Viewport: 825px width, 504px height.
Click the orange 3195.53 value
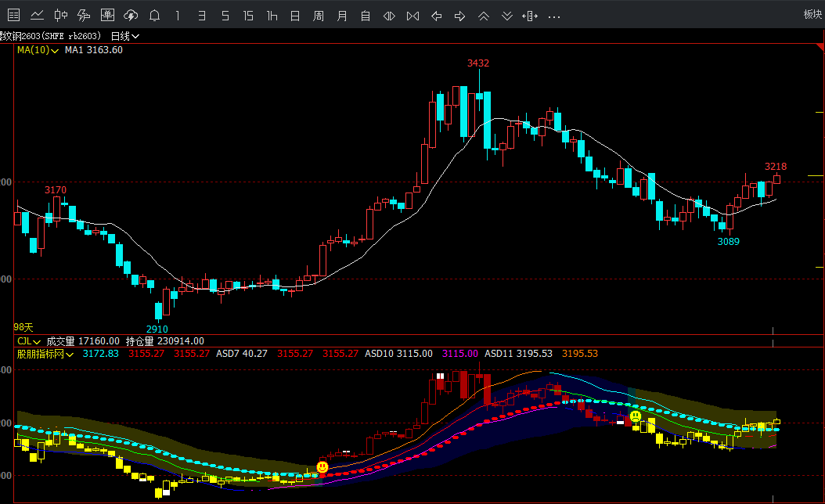[x=580, y=354]
